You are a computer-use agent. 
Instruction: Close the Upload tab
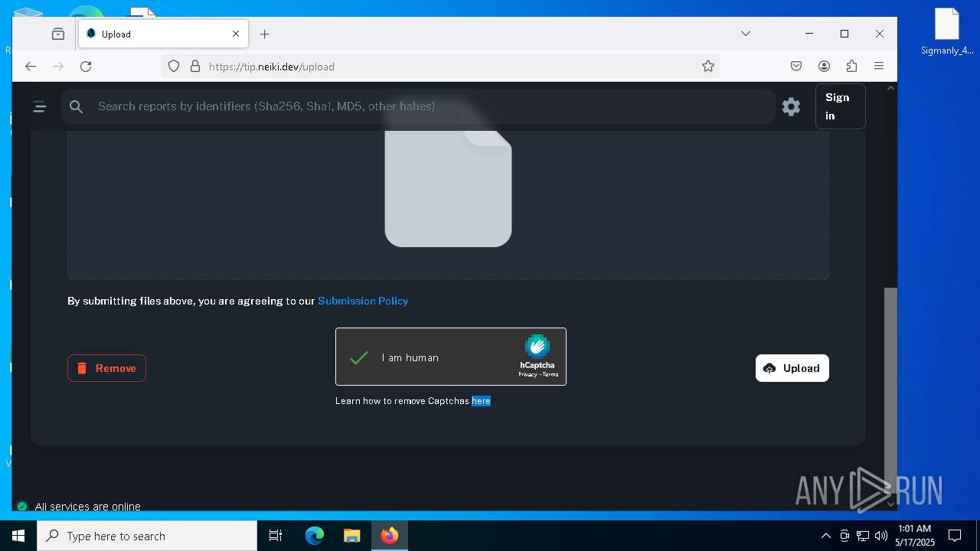point(236,34)
